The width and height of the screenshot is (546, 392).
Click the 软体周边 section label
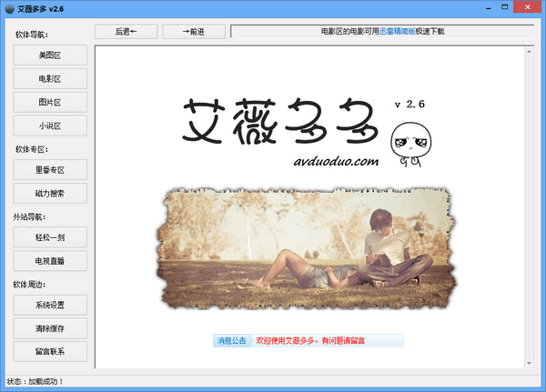30,285
